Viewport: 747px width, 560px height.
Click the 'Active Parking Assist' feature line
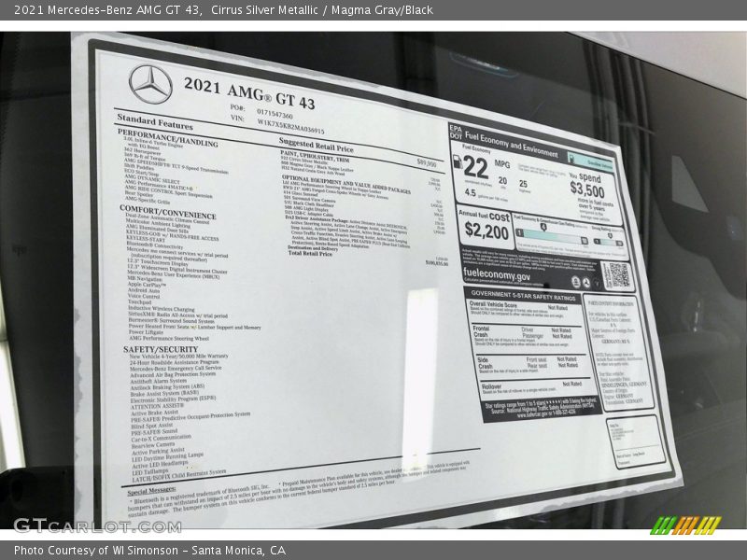click(158, 451)
